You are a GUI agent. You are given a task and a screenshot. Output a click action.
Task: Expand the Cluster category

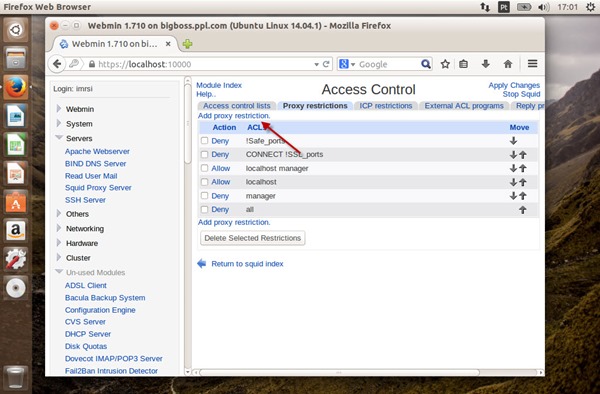(59, 257)
